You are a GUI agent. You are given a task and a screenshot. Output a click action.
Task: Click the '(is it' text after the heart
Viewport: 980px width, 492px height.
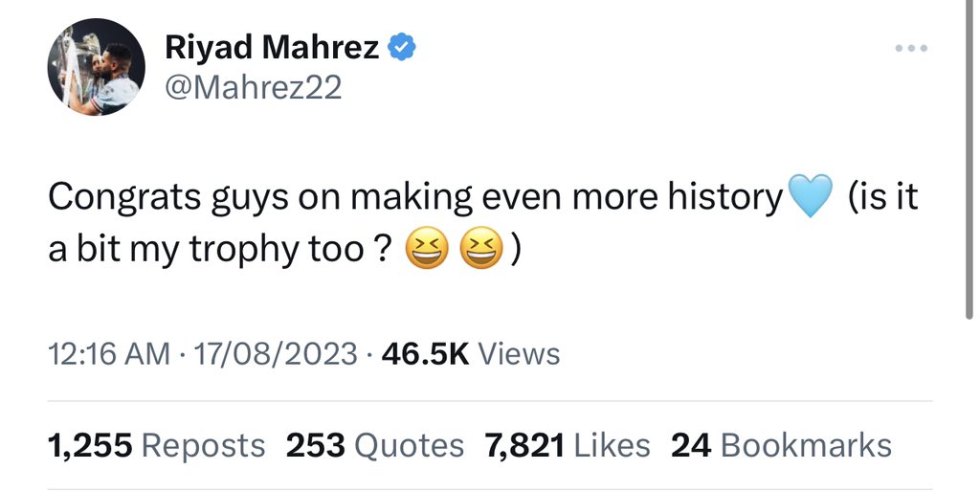882,197
